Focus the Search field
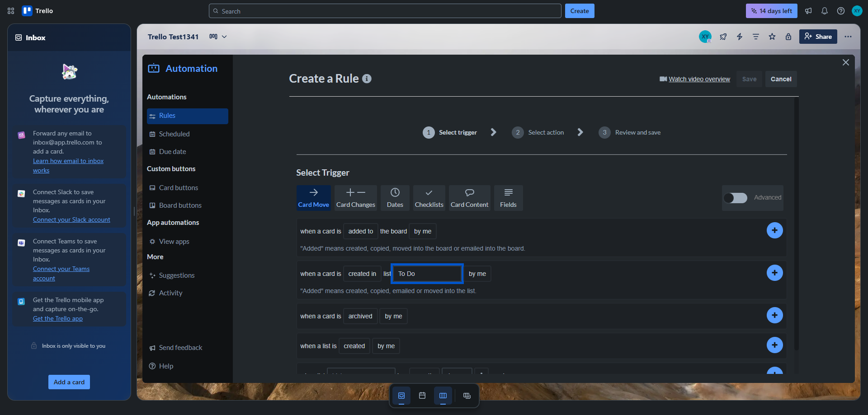868x415 pixels. click(x=385, y=11)
